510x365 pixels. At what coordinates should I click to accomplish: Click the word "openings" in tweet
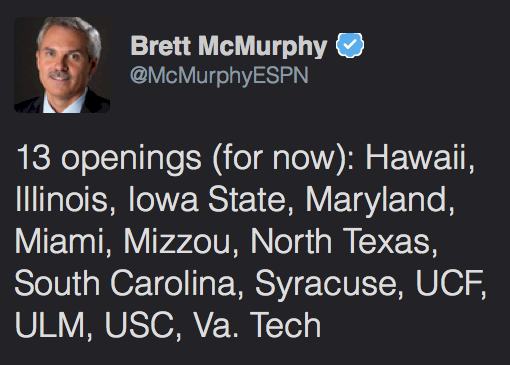point(131,159)
